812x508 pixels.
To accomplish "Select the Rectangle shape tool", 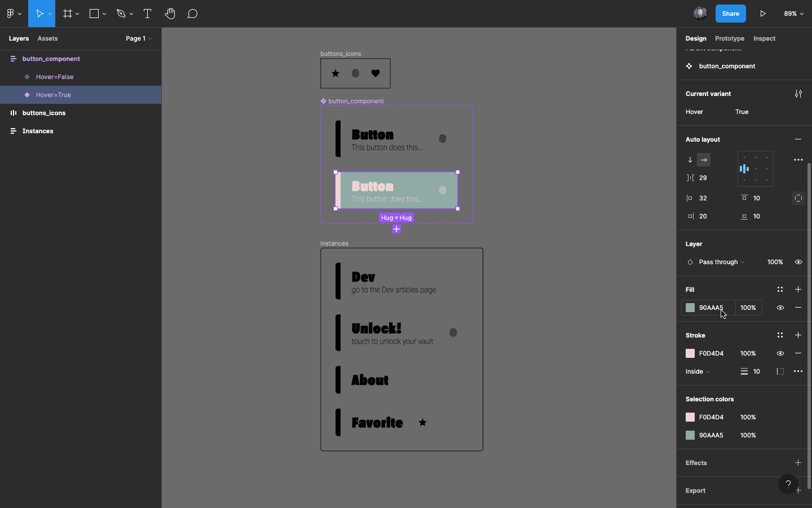I will coord(94,14).
